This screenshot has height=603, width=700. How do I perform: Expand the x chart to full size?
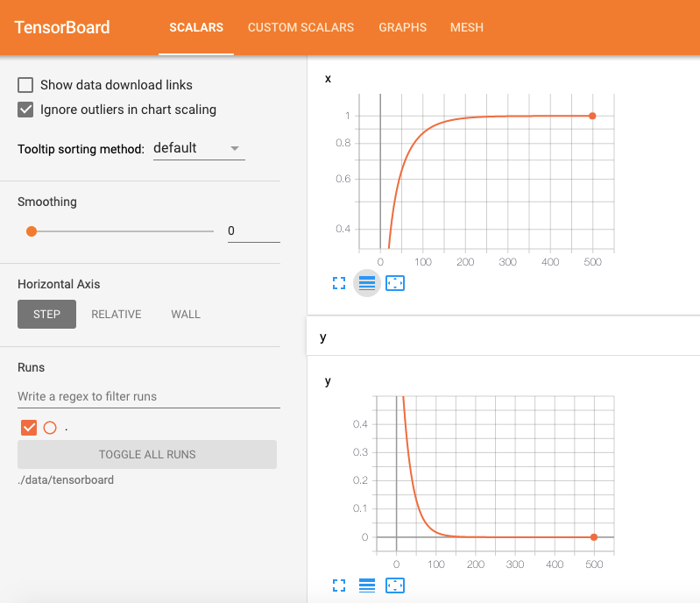339,283
